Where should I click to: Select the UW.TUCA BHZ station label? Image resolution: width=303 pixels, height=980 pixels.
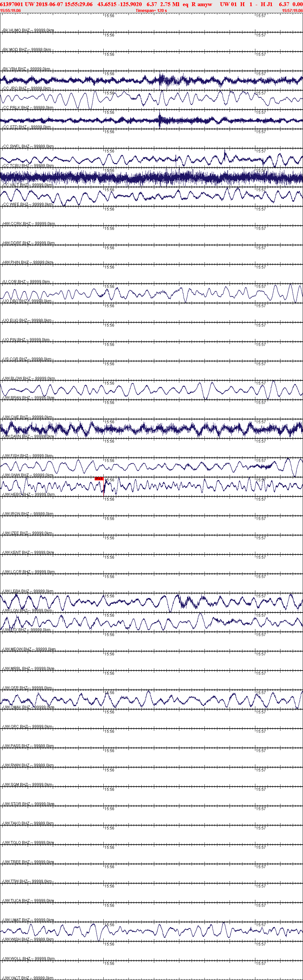click(x=29, y=901)
